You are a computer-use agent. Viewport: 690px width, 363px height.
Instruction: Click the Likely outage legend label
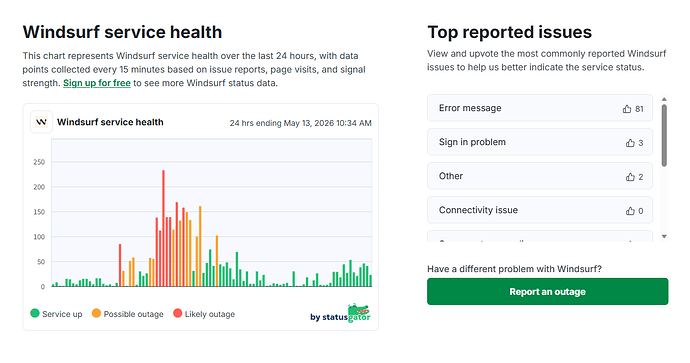click(x=210, y=314)
